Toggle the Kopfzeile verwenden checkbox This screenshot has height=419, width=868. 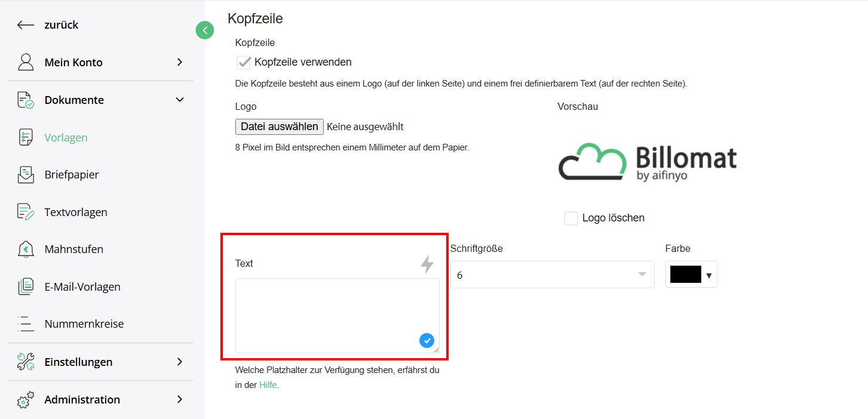244,62
